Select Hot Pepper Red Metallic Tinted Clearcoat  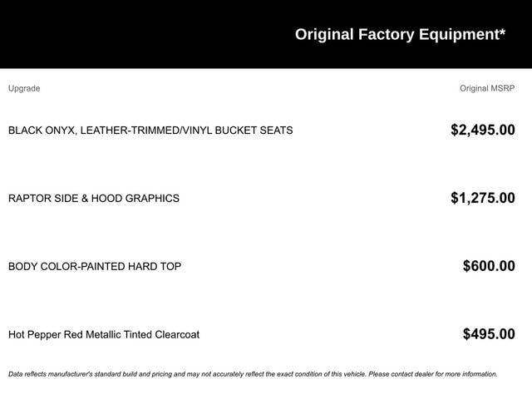[x=104, y=335]
